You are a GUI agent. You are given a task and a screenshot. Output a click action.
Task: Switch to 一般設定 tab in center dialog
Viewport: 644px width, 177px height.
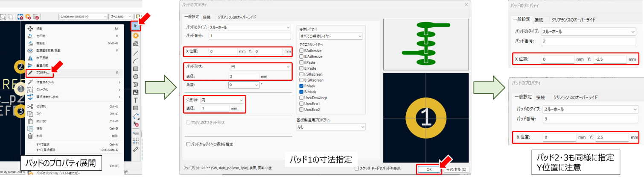coord(192,17)
